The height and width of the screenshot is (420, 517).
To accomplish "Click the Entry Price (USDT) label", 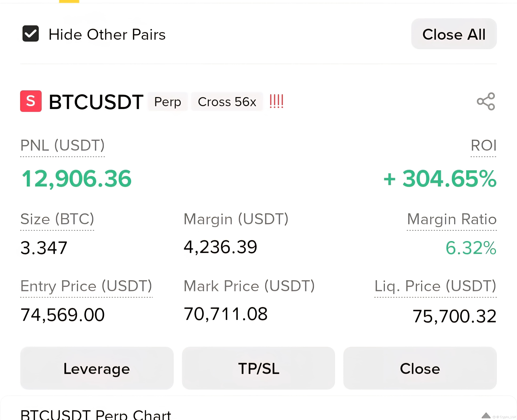I will (x=86, y=286).
